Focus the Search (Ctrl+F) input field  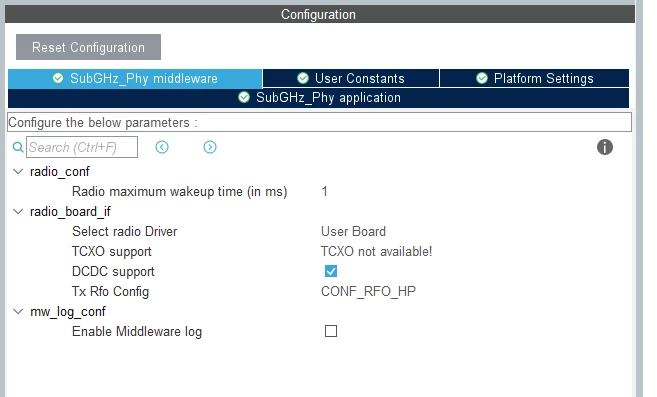(82, 147)
